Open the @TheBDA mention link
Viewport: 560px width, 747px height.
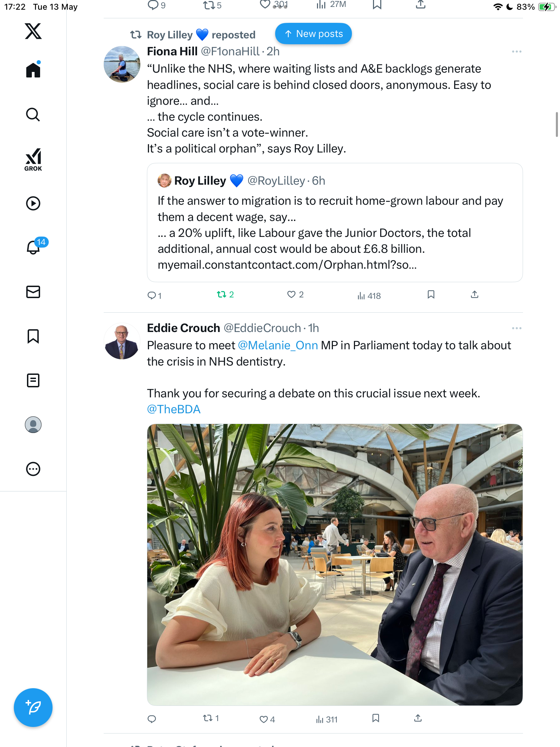(x=174, y=409)
